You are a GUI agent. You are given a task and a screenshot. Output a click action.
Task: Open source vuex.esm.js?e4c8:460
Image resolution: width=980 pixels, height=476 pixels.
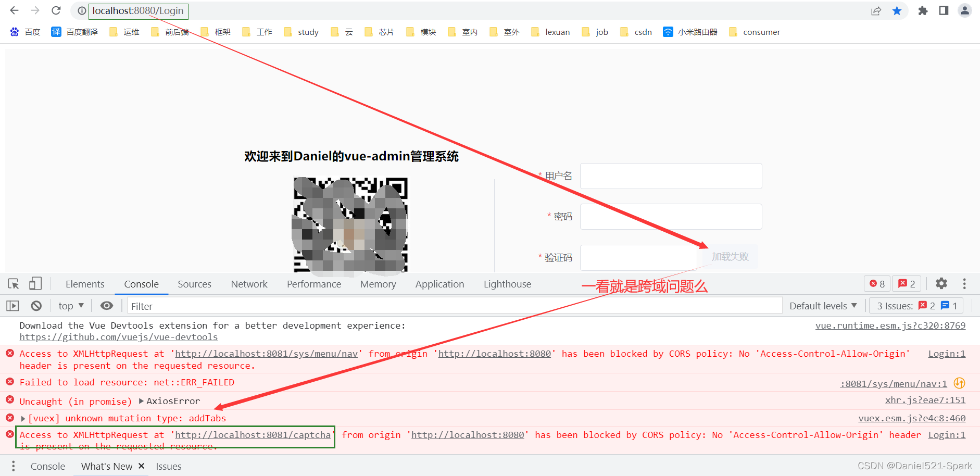(x=911, y=418)
